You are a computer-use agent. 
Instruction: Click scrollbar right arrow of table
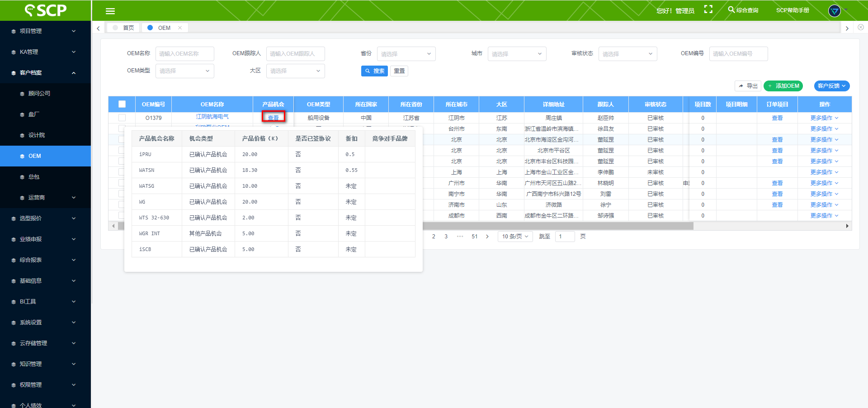click(847, 226)
